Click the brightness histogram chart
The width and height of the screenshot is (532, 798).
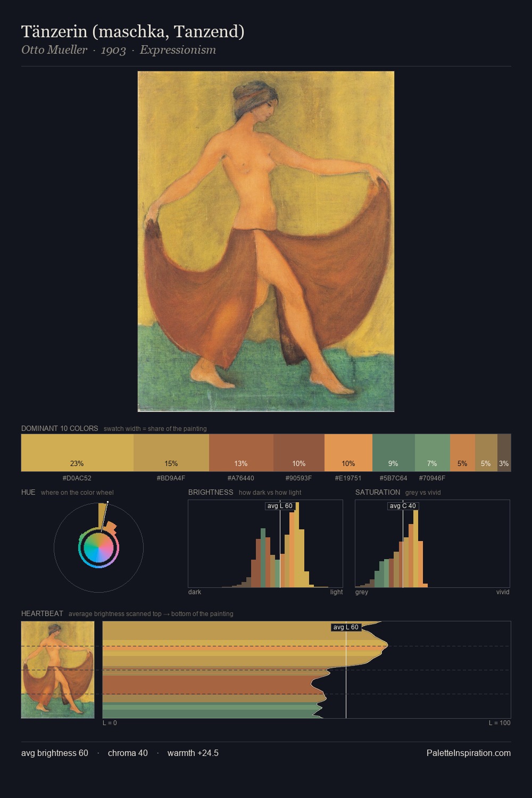265,544
